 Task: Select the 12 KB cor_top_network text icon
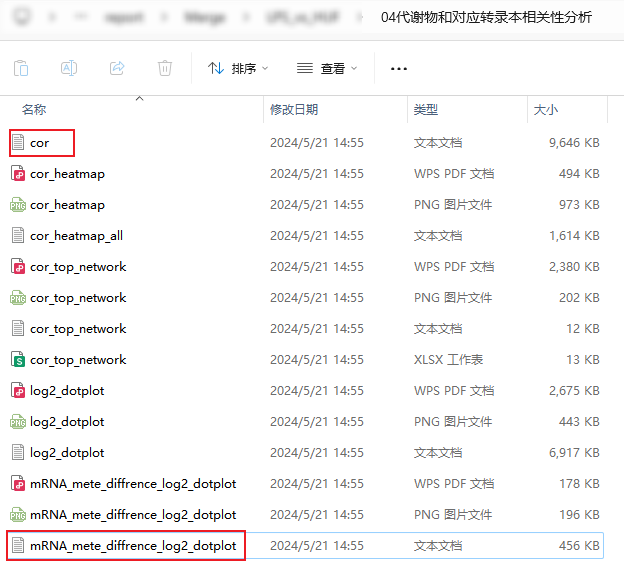[18, 329]
